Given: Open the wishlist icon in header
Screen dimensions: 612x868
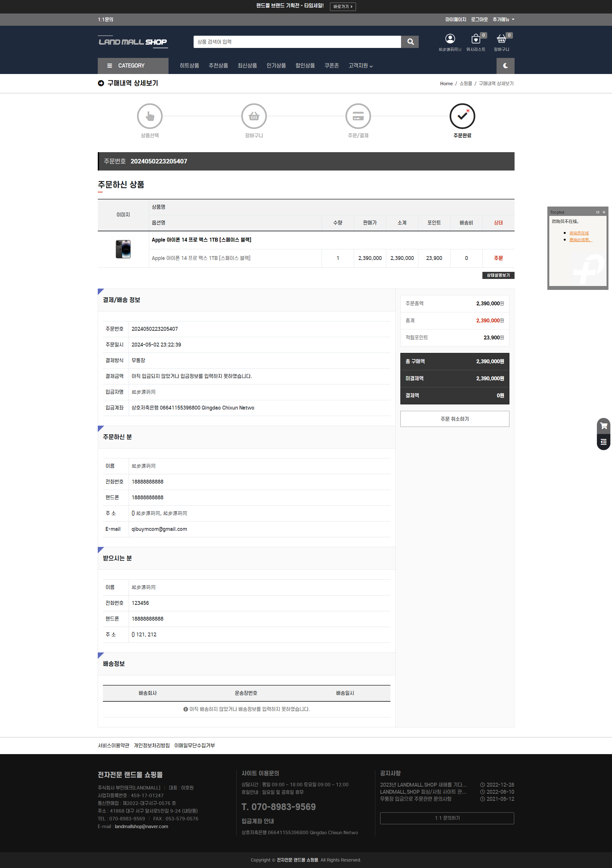Looking at the screenshot, I should (476, 39).
